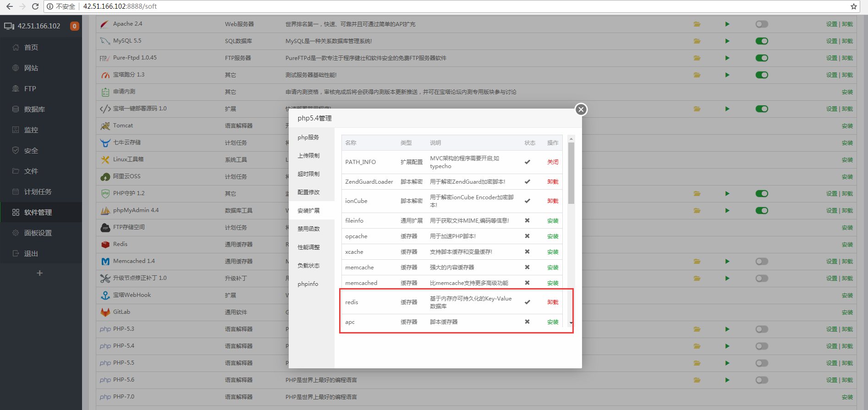The image size is (868, 410).
Task: Click play icon in PHP-5.3 row
Action: coord(727,329)
